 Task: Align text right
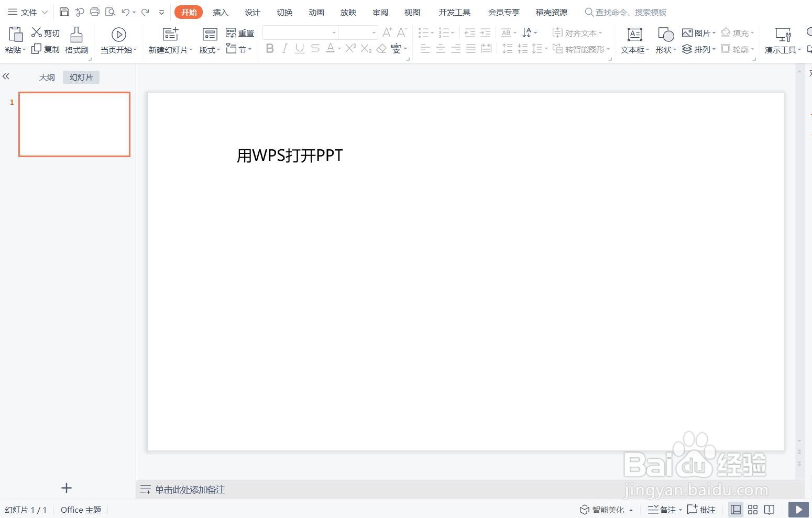(456, 49)
